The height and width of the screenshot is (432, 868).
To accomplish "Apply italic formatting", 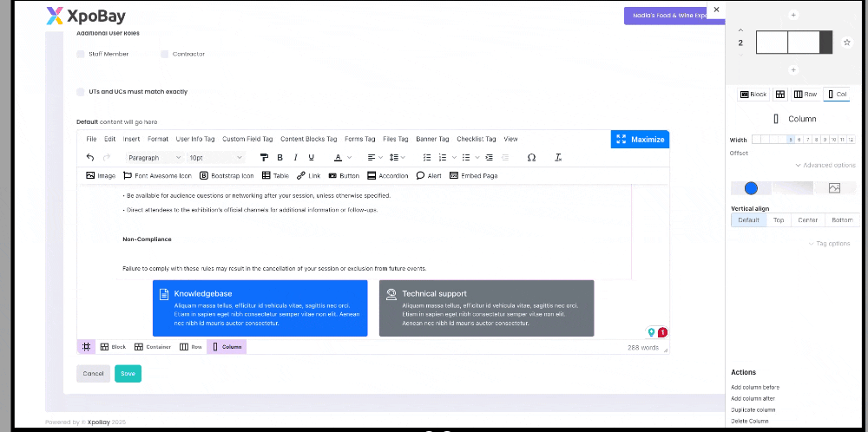I will tap(295, 157).
